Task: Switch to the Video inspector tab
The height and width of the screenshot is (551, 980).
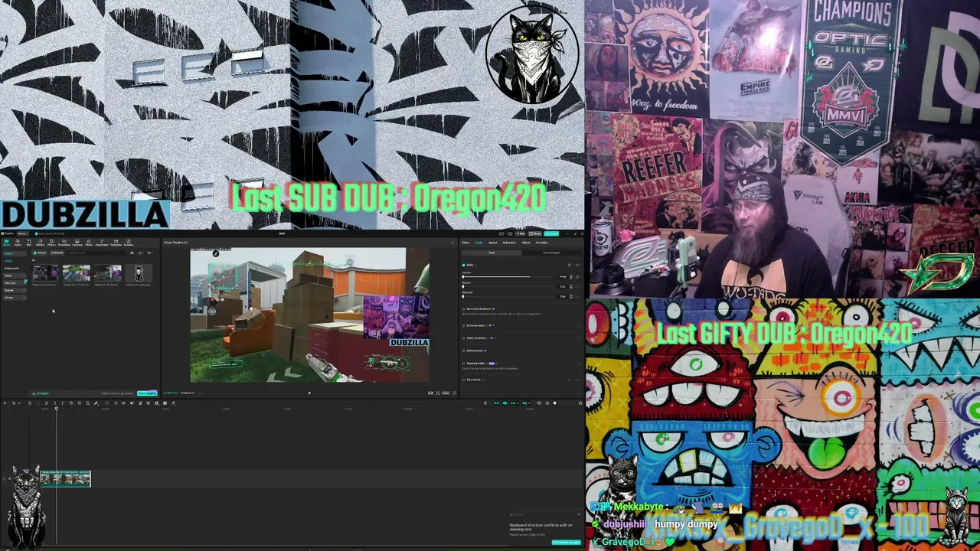Action: click(x=465, y=243)
